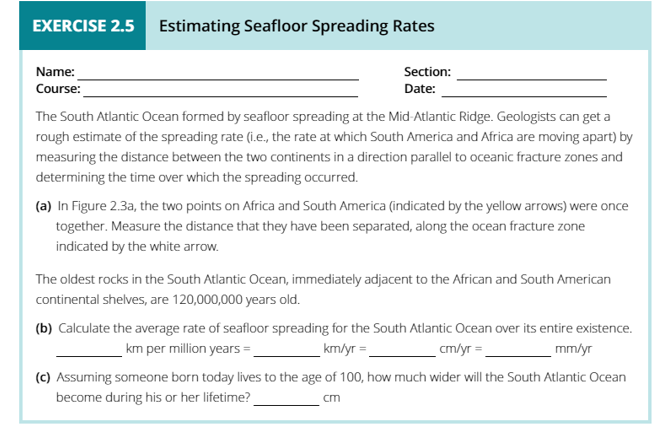Click the mm/yr answer blank
The height and width of the screenshot is (428, 661).
tap(518, 355)
